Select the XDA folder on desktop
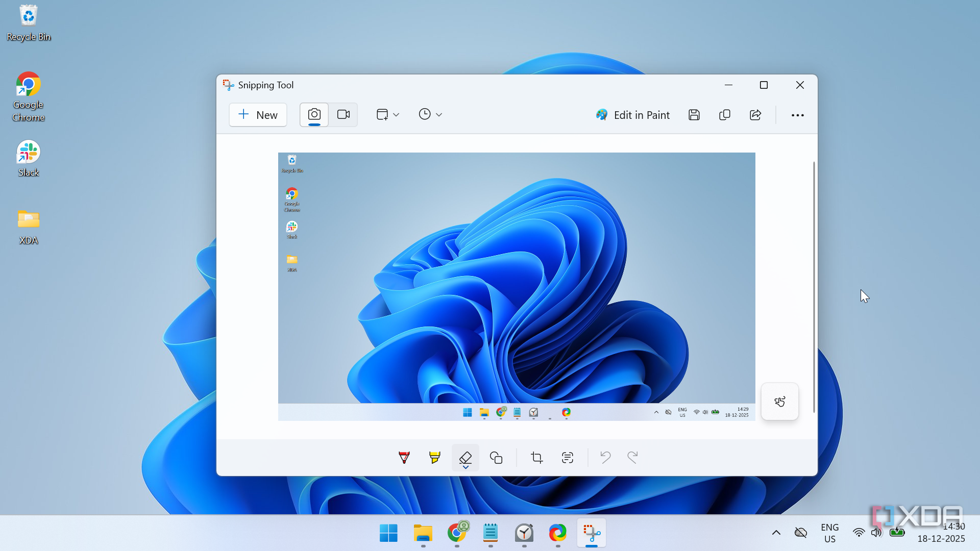Image resolution: width=980 pixels, height=551 pixels. [x=29, y=227]
